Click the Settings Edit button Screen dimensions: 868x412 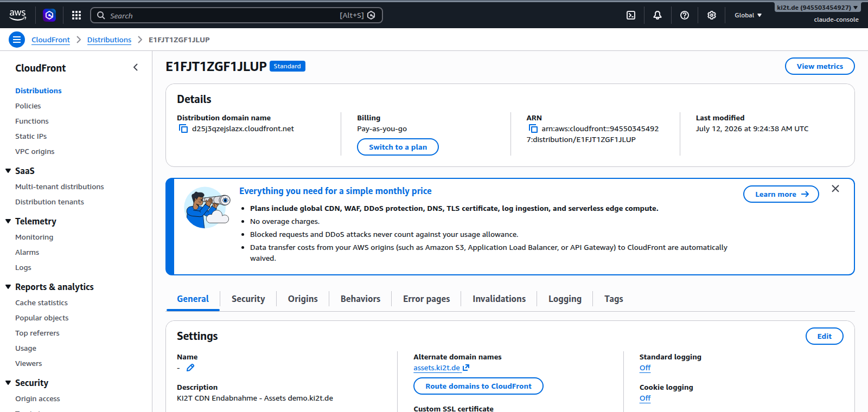(x=825, y=336)
